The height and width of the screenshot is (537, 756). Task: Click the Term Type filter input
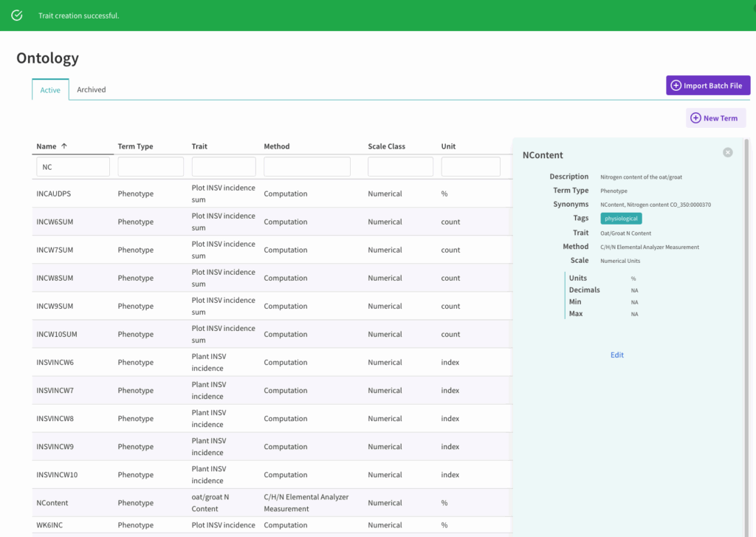pyautogui.click(x=151, y=167)
